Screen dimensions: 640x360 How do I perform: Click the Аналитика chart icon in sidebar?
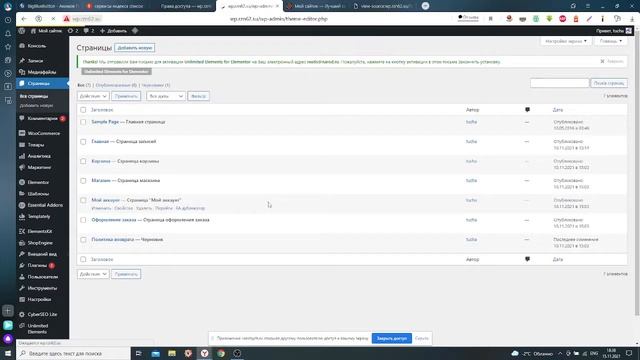(x=22, y=156)
